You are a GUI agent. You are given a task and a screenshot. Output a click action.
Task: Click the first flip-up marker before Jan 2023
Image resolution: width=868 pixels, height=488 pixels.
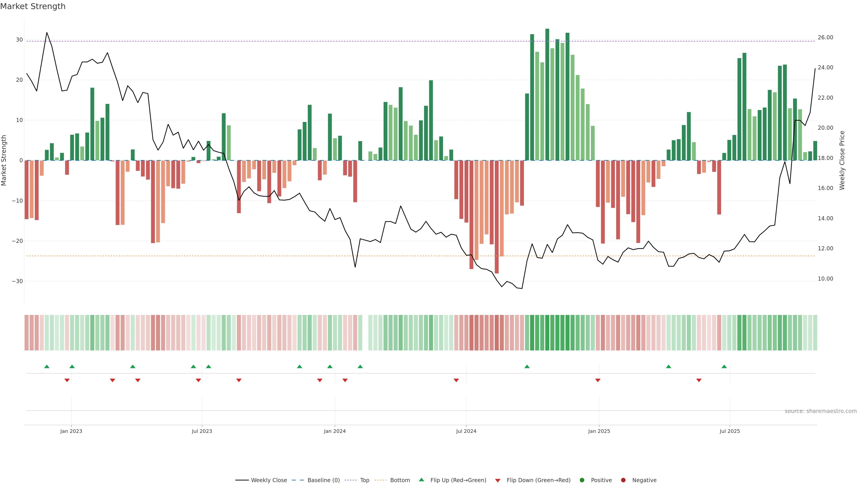click(x=47, y=366)
